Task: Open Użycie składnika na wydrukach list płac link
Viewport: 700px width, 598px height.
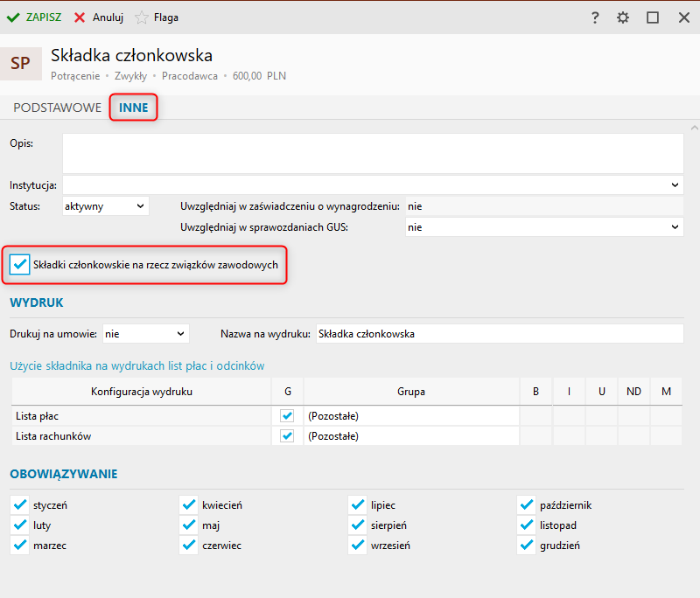Action: tap(137, 365)
